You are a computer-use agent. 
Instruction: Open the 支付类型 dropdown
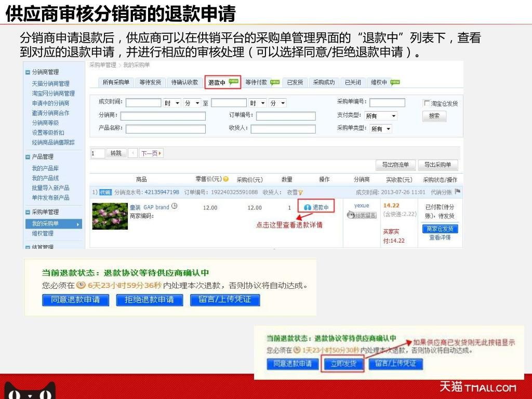pyautogui.click(x=381, y=116)
